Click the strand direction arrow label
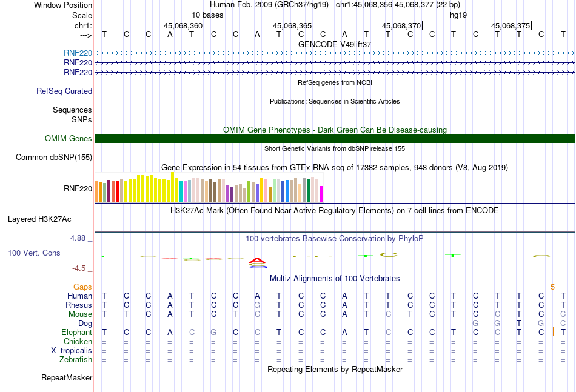The width and height of the screenshot is (576, 392). click(x=86, y=35)
